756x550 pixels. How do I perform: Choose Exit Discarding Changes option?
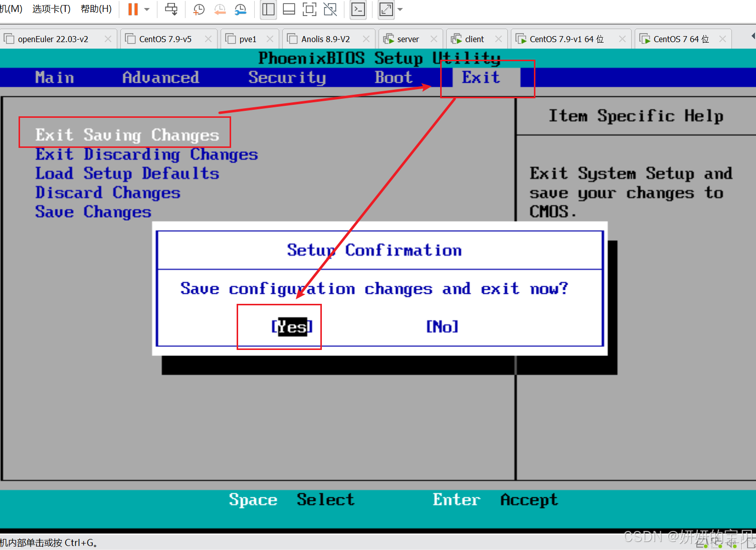click(146, 154)
